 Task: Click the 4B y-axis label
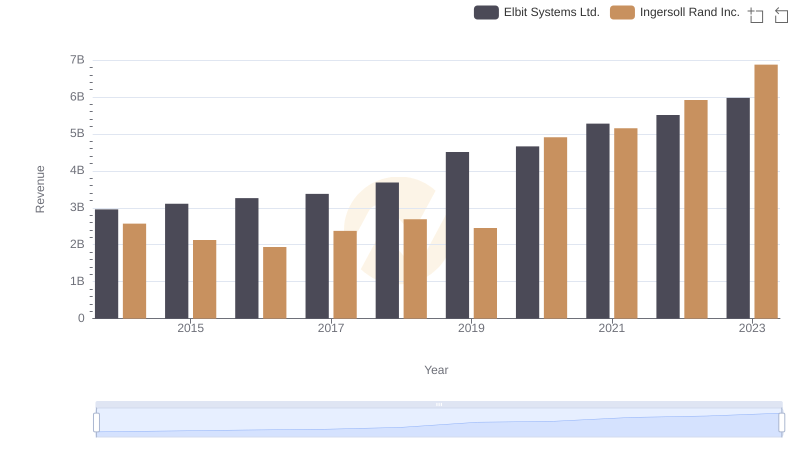pyautogui.click(x=77, y=170)
